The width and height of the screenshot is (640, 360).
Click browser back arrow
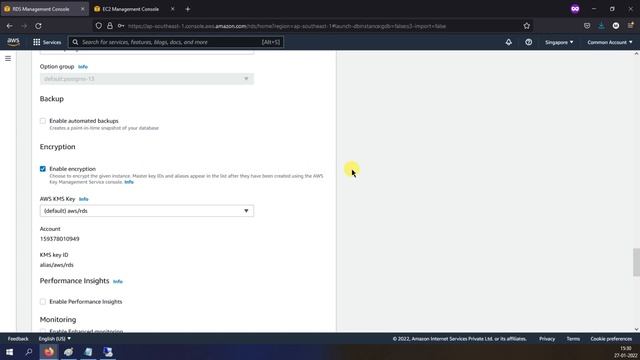[9, 26]
